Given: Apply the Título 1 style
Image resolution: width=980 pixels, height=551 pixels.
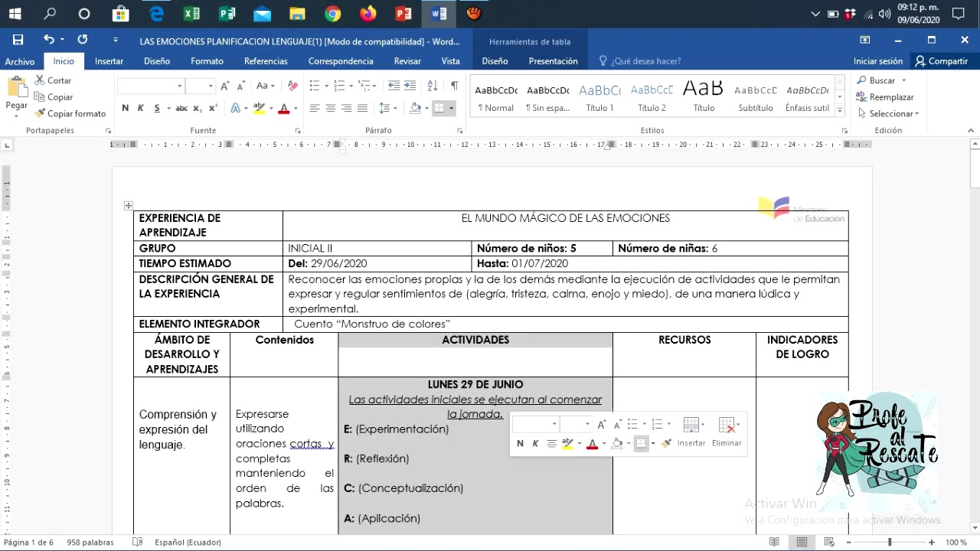Looking at the screenshot, I should (x=600, y=98).
